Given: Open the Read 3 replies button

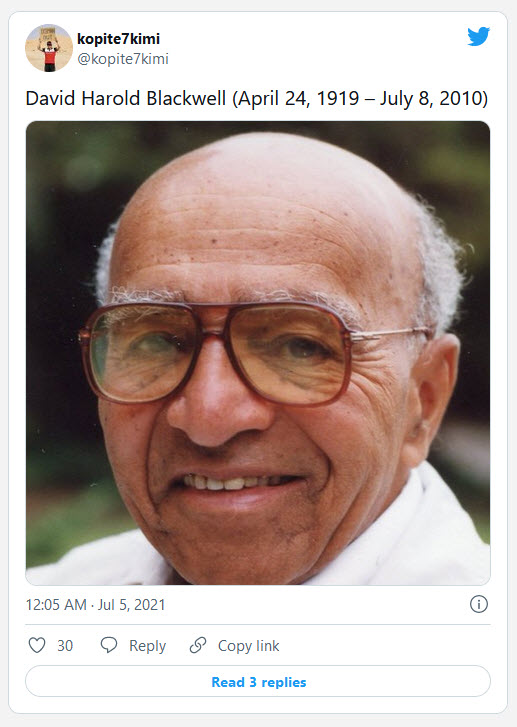Looking at the screenshot, I should point(258,682).
